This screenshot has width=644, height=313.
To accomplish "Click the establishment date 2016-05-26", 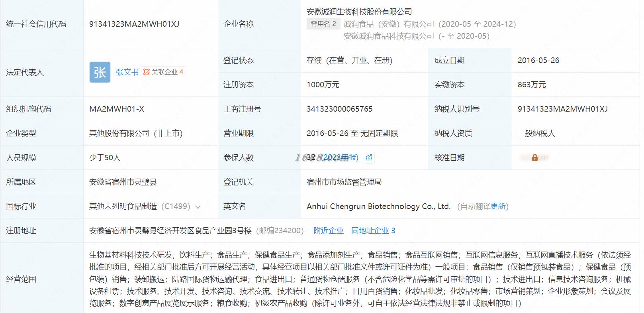I will tap(538, 60).
